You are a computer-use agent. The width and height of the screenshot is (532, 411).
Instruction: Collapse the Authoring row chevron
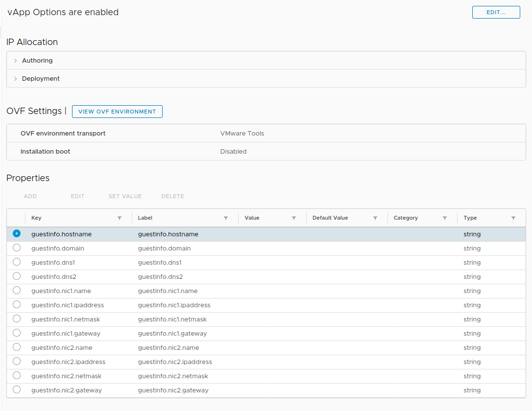(15, 60)
